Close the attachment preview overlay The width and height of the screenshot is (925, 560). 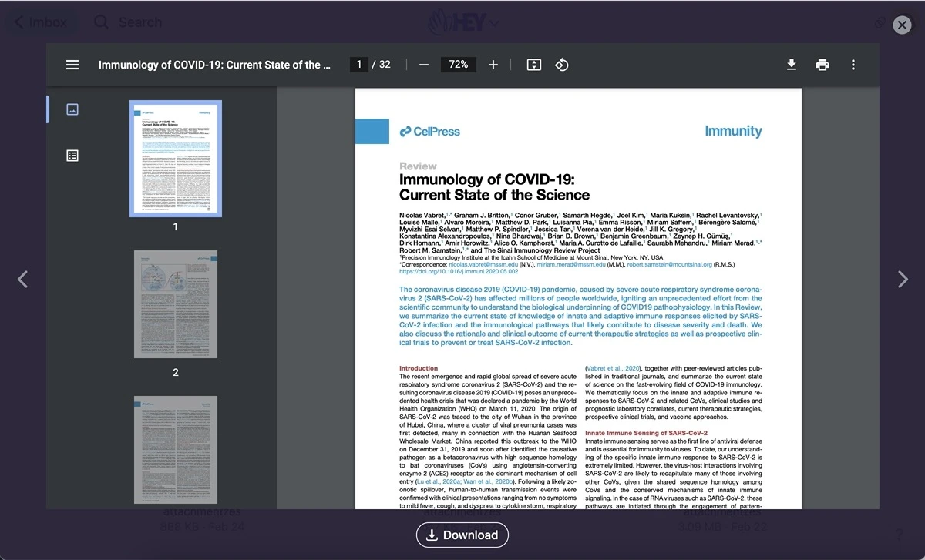point(902,25)
